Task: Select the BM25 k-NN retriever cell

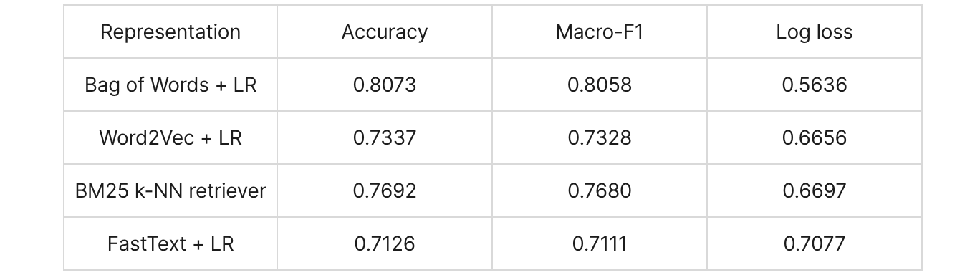Action: 170,190
